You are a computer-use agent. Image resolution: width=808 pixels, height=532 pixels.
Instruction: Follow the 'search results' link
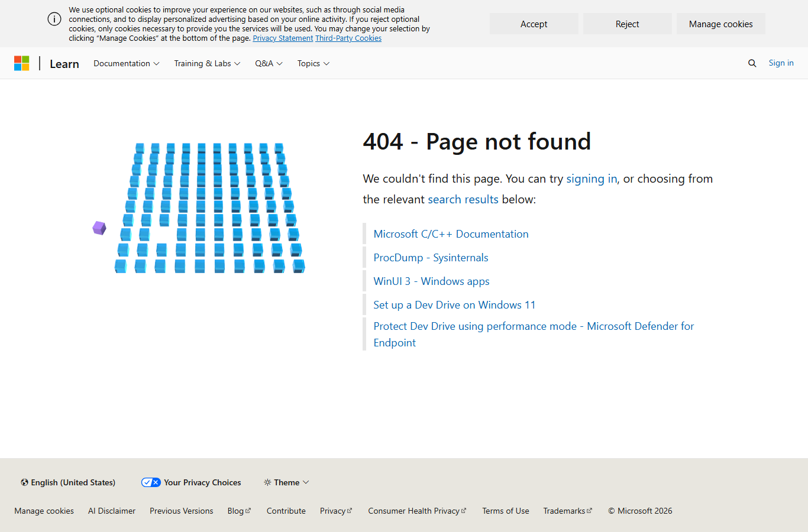point(463,199)
